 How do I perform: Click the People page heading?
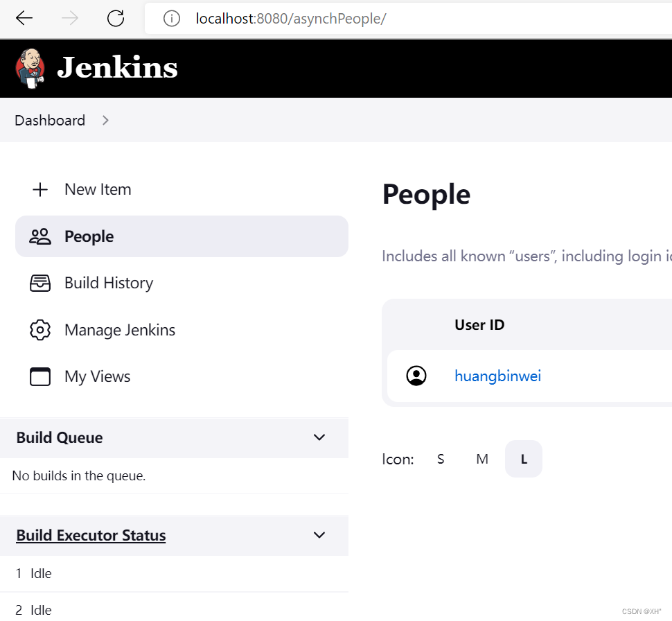click(427, 195)
